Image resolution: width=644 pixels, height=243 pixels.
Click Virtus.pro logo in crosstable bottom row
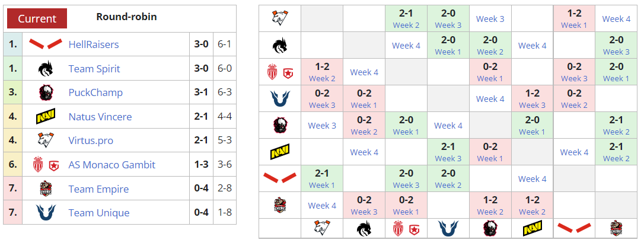322,229
